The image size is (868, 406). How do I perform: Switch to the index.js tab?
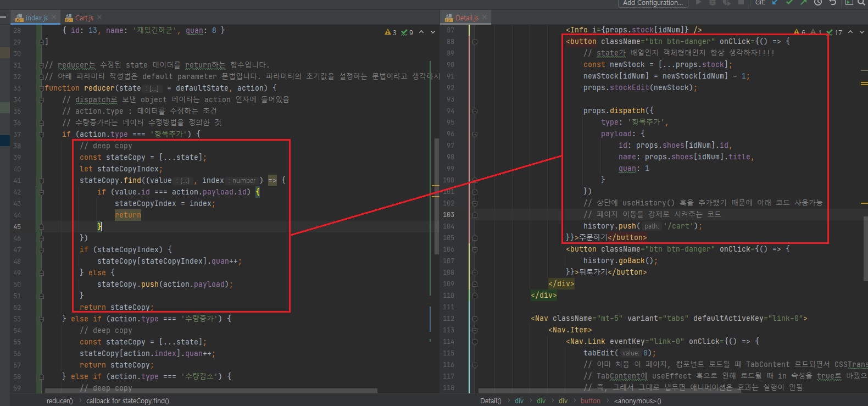pyautogui.click(x=36, y=18)
